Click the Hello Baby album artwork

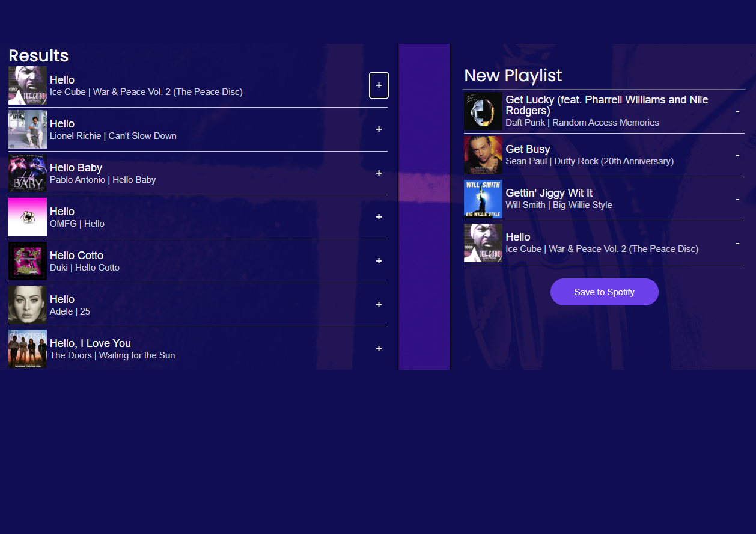27,173
